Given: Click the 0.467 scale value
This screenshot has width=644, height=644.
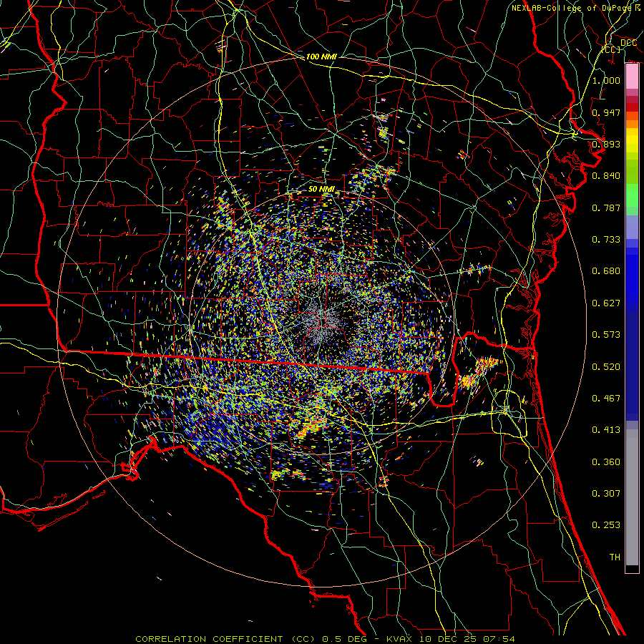Looking at the screenshot, I should [606, 399].
